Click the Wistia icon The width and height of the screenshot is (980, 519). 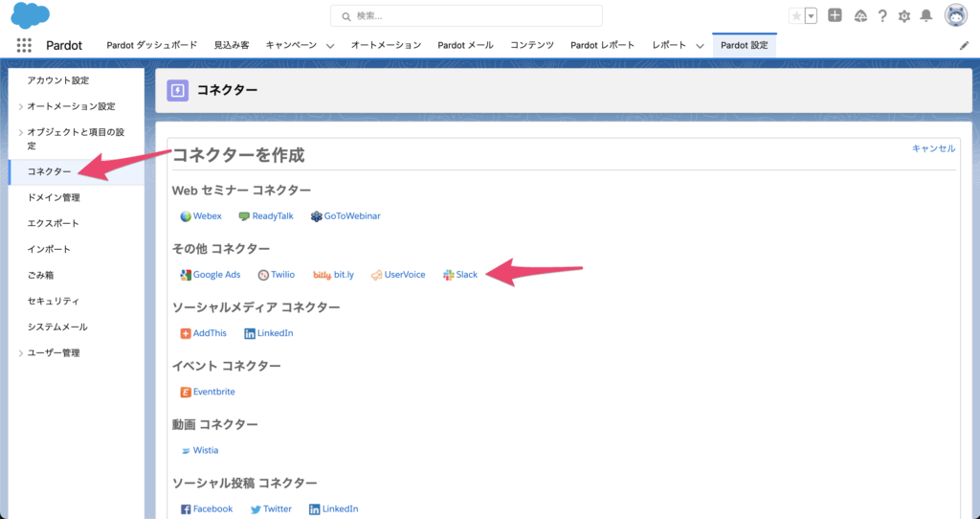pos(186,451)
